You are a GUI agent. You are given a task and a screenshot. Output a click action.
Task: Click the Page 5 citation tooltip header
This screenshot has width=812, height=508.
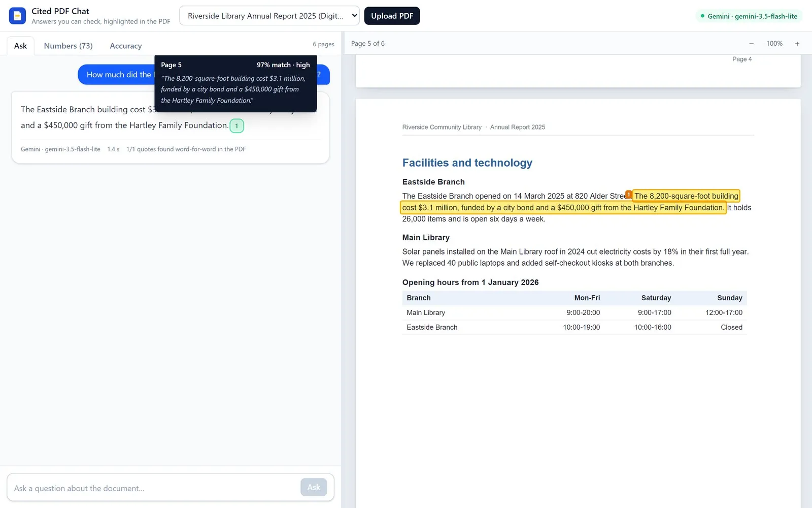[171, 65]
